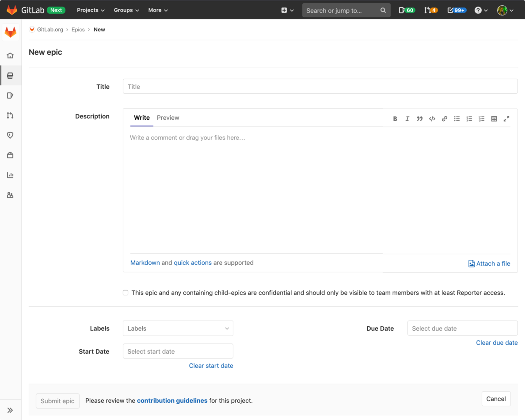This screenshot has width=525, height=420.
Task: Add a link in the description
Action: 444,118
